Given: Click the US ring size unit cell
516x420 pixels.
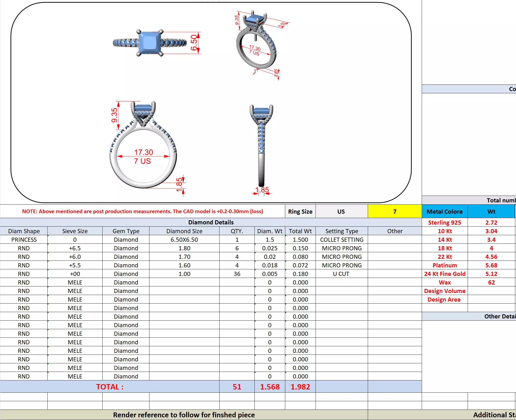Looking at the screenshot, I should (x=341, y=211).
